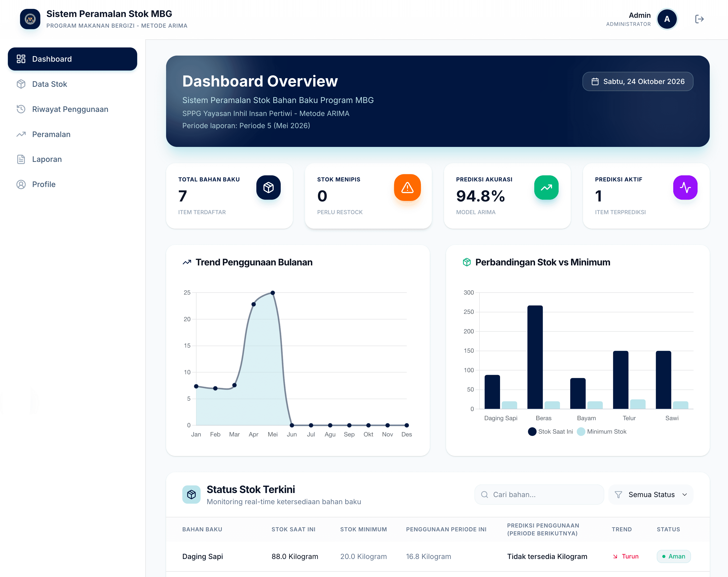Open the Admin avatar with letter A

[667, 19]
